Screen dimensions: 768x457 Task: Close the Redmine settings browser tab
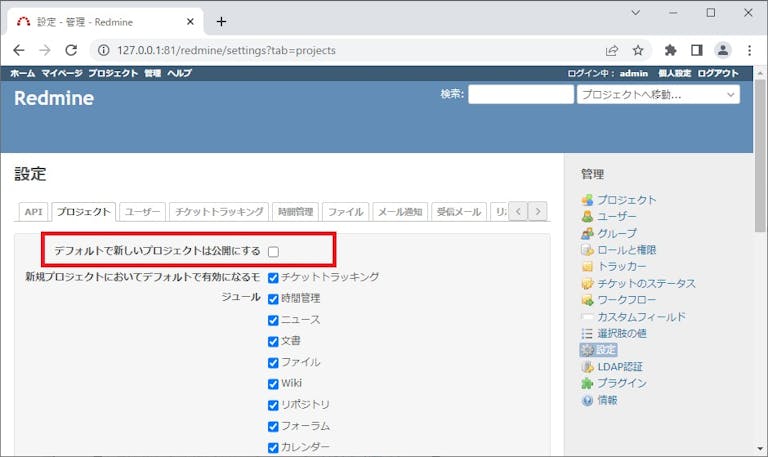(190, 22)
